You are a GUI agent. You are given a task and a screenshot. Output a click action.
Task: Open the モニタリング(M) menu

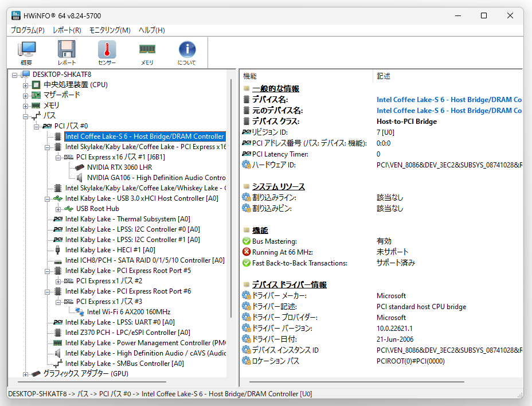(x=110, y=30)
